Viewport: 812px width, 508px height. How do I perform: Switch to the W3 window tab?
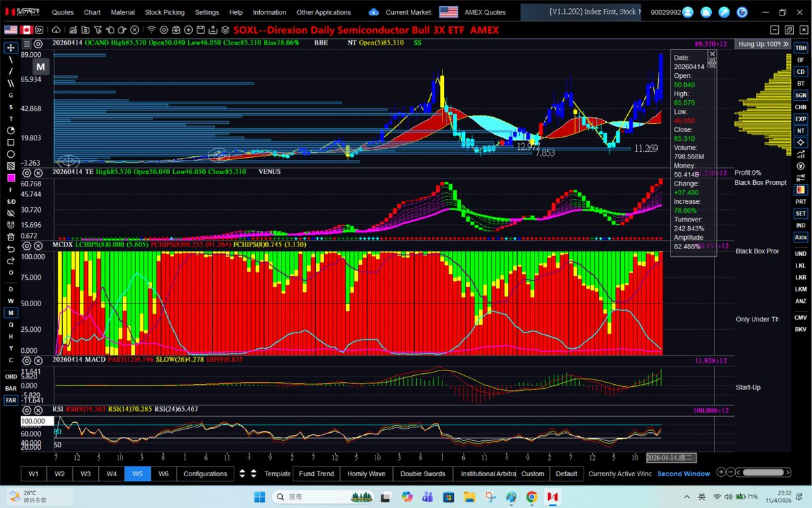pyautogui.click(x=85, y=473)
